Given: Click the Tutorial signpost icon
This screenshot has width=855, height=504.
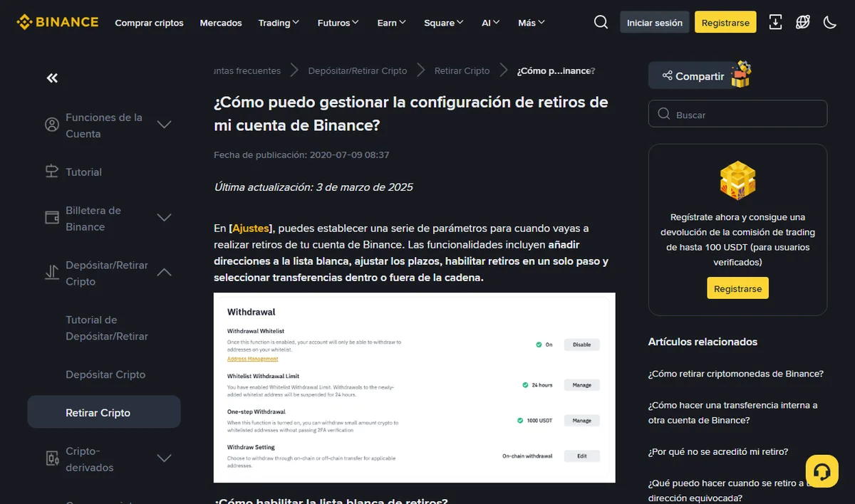Looking at the screenshot, I should [52, 172].
